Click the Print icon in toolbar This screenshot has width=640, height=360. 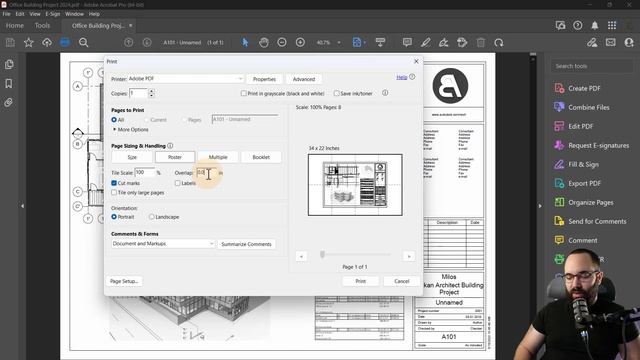click(x=65, y=42)
